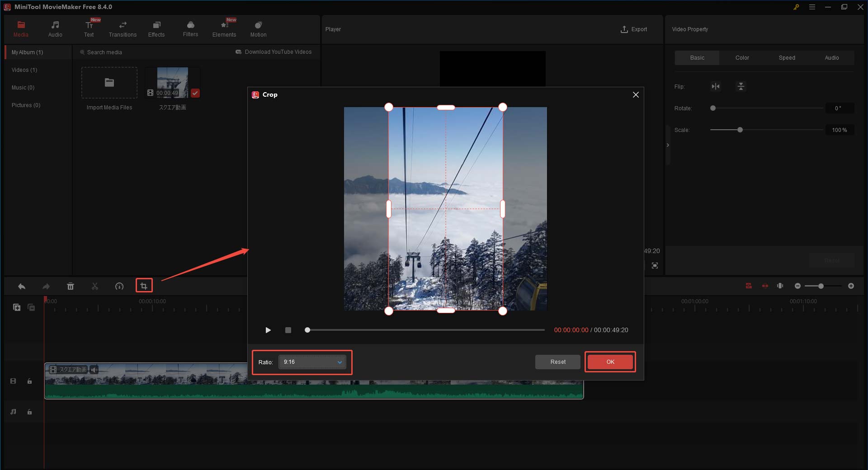Select the Split scissors tool
This screenshot has height=470, width=868.
click(94, 286)
